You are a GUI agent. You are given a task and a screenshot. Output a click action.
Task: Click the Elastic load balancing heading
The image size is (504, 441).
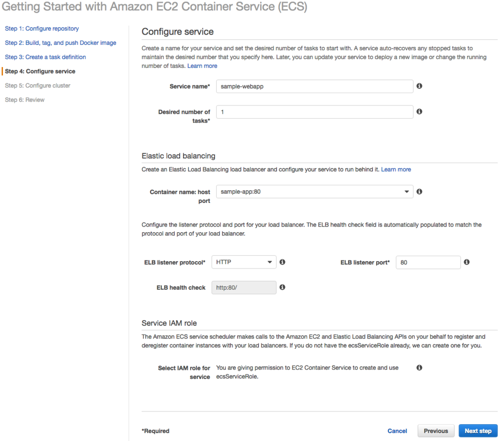pos(178,156)
